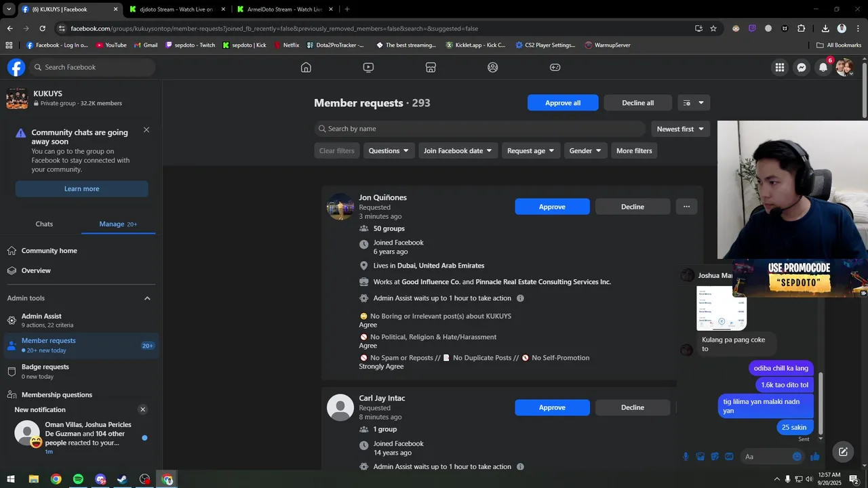
Task: Open the Newest first sort dropdown
Action: point(680,129)
